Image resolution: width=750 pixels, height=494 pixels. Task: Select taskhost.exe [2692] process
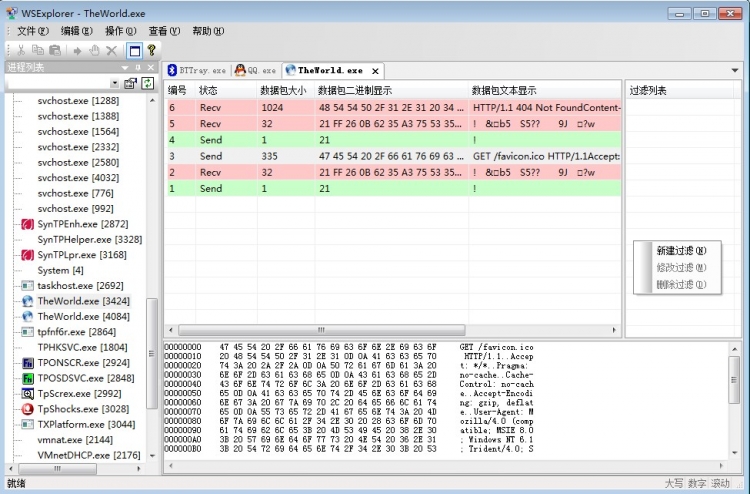(80, 285)
